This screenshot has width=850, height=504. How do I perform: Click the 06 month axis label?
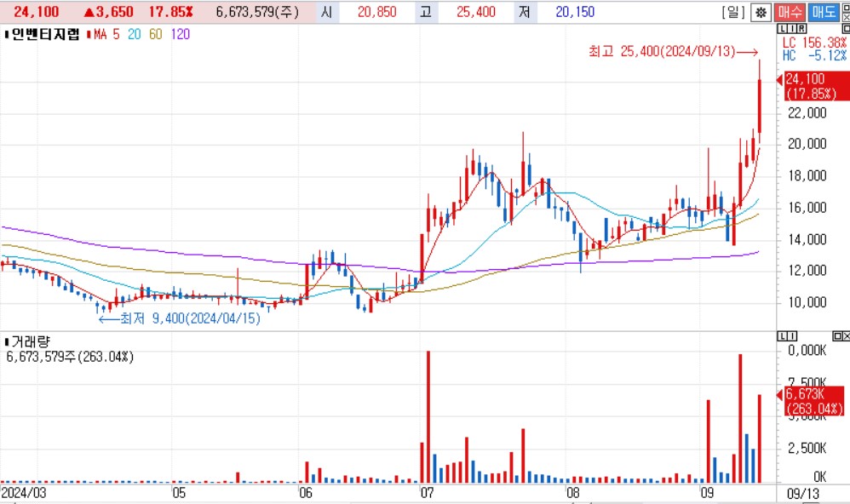[306, 493]
